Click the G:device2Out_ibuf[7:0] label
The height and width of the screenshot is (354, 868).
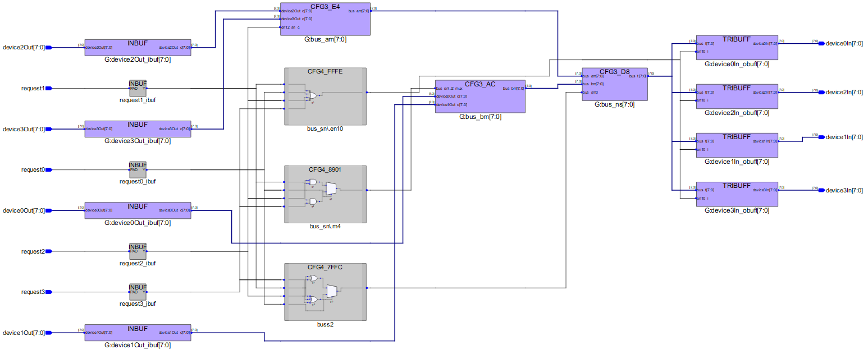pos(138,59)
